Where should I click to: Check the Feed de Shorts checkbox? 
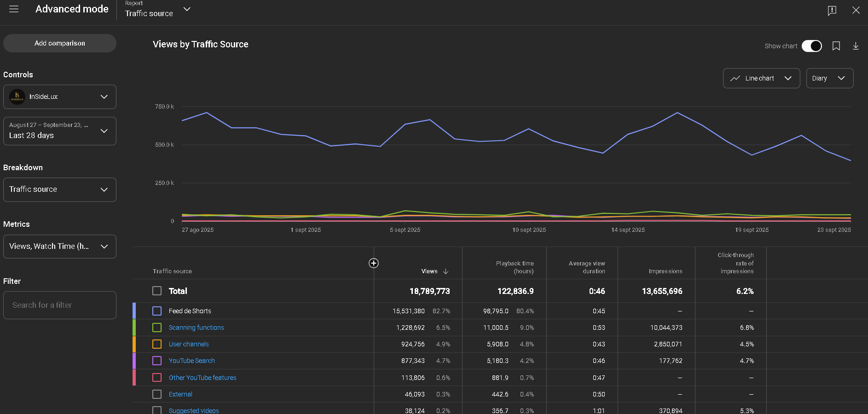(x=157, y=311)
